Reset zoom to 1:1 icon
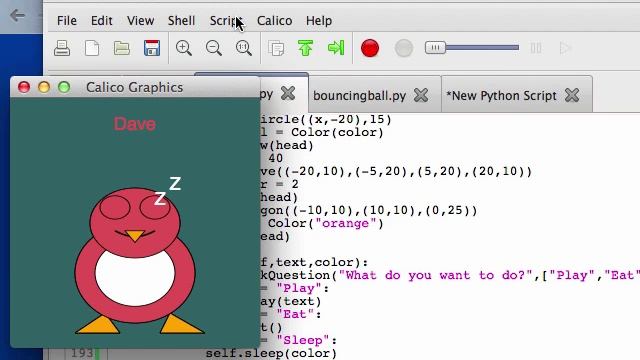The width and height of the screenshot is (640, 360). (244, 48)
